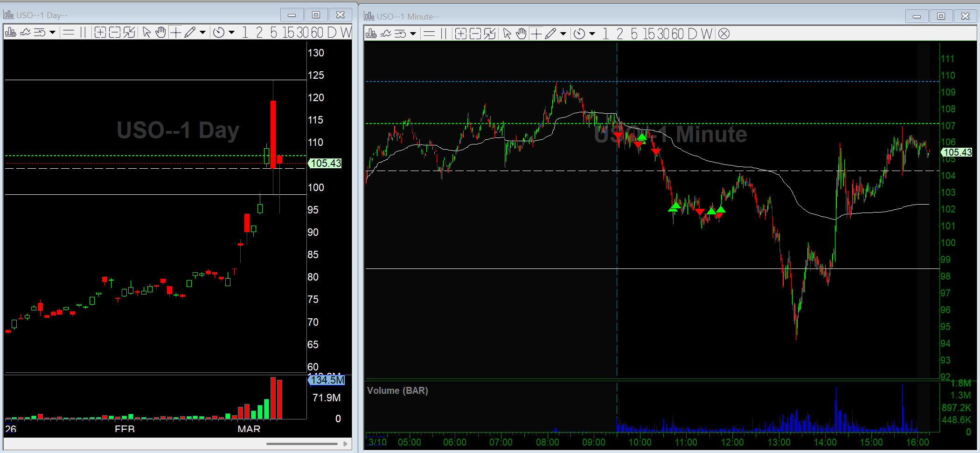Expand dropdown next to reset-lines icon, Minute chart
980x453 pixels.
[413, 34]
